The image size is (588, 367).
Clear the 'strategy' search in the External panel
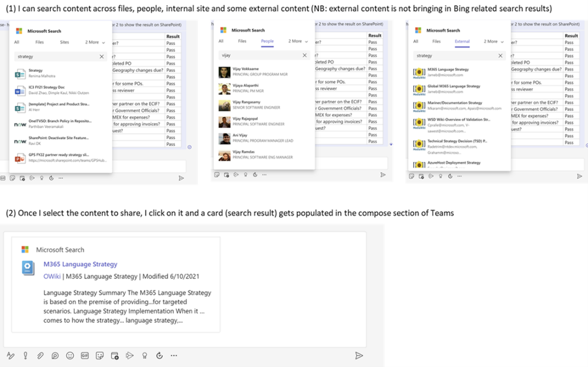[x=500, y=55]
